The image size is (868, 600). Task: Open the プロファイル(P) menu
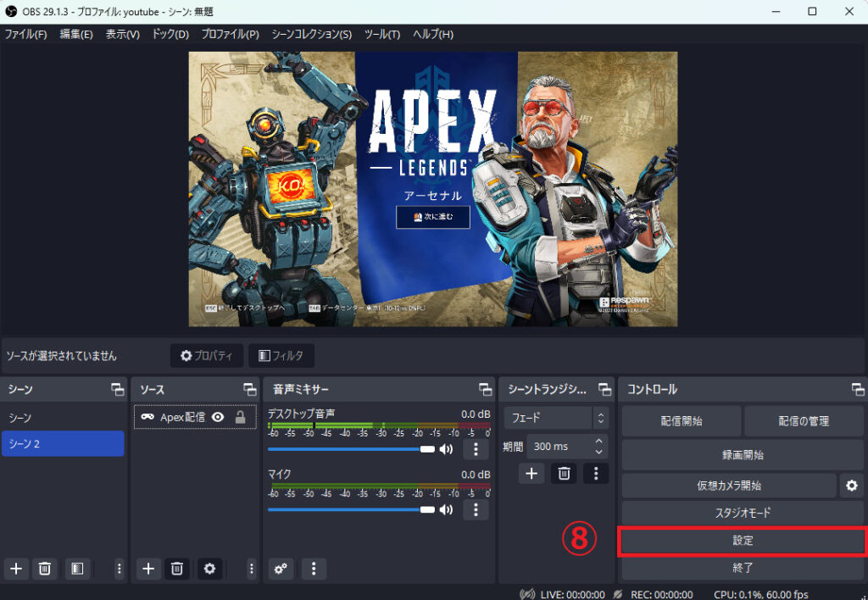pyautogui.click(x=231, y=34)
